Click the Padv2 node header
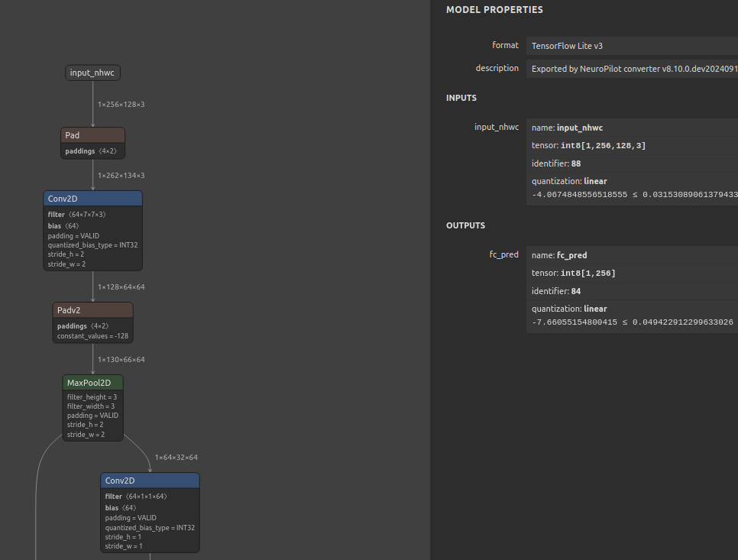The image size is (738, 560). [x=92, y=310]
